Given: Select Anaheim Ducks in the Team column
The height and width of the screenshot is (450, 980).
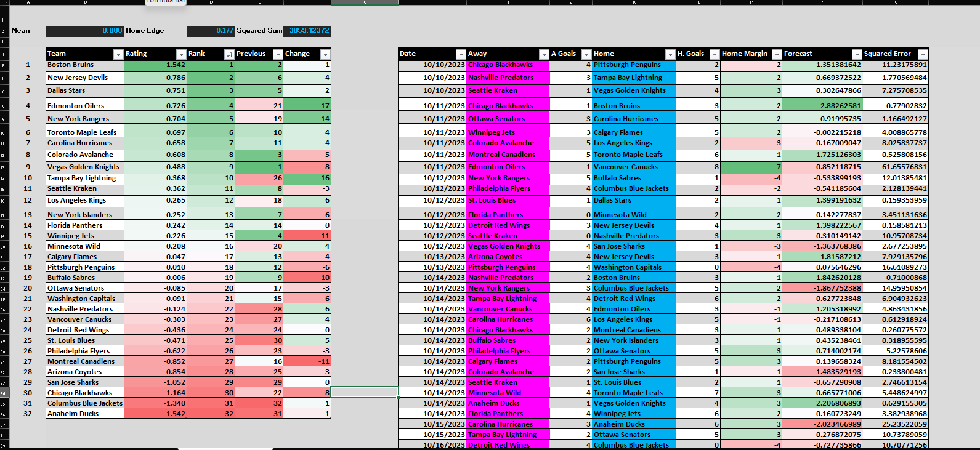Looking at the screenshot, I should click(x=85, y=414).
